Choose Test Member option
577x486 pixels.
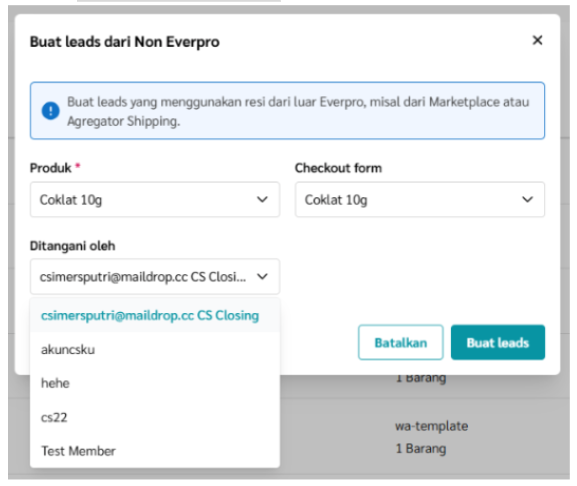[x=155, y=451]
